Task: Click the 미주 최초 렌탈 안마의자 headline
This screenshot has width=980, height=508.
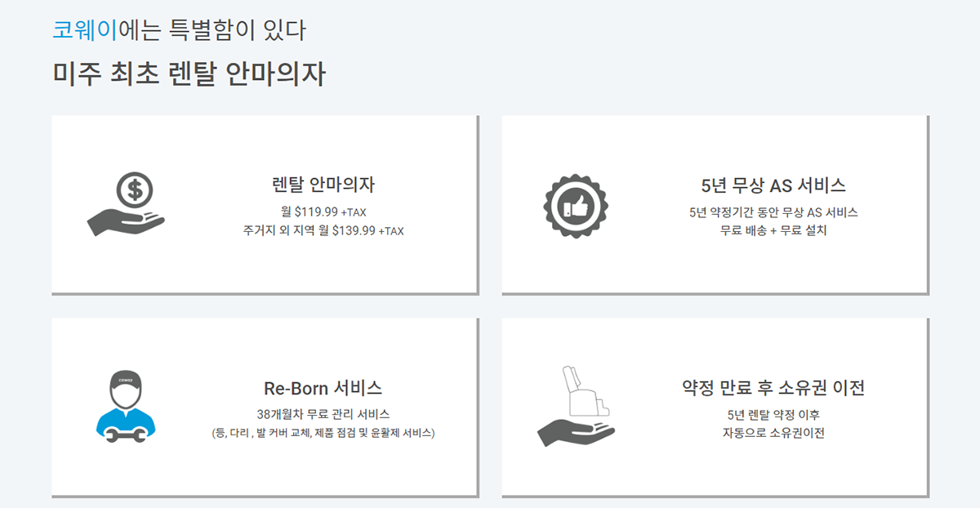Action: point(189,74)
